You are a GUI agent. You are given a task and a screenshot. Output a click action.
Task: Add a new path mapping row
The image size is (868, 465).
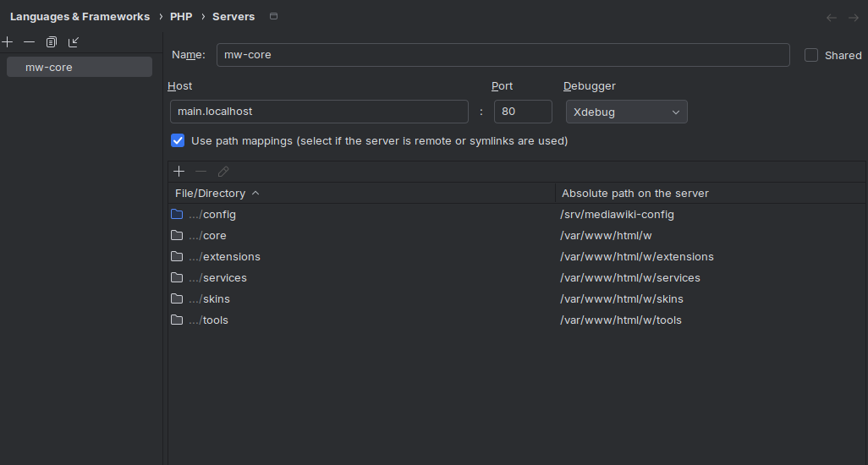click(179, 171)
